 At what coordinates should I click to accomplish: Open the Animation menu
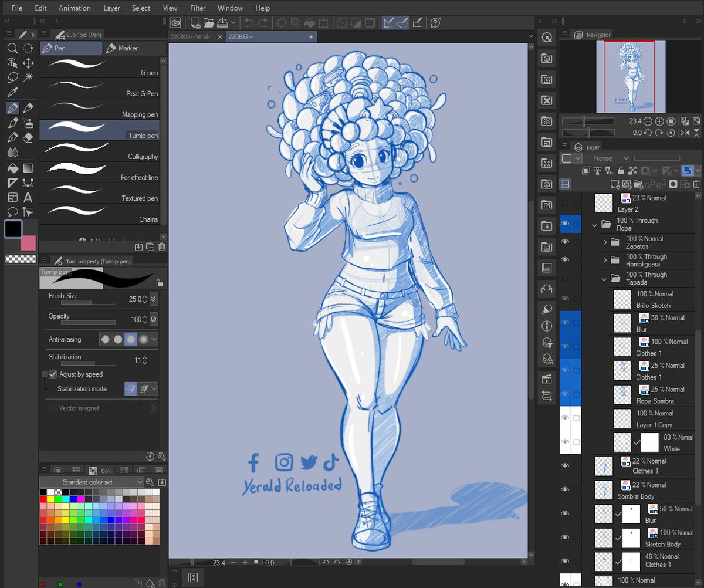click(x=75, y=8)
